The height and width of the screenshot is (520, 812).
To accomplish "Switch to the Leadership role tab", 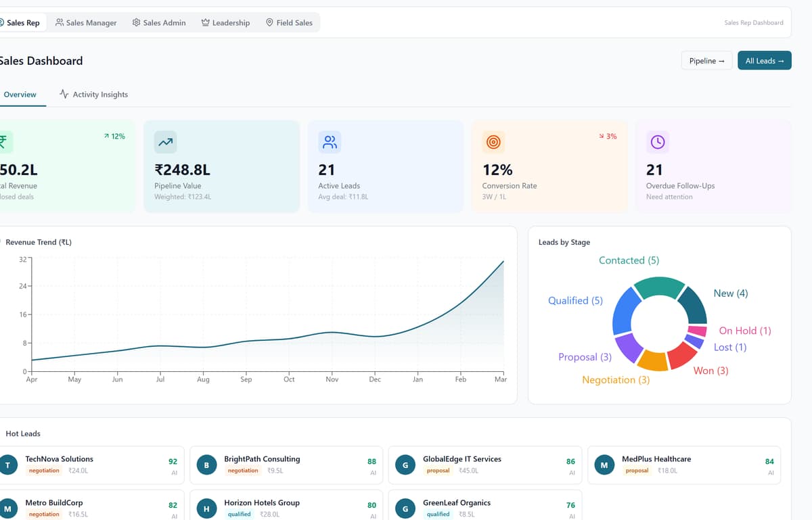I will pos(225,22).
